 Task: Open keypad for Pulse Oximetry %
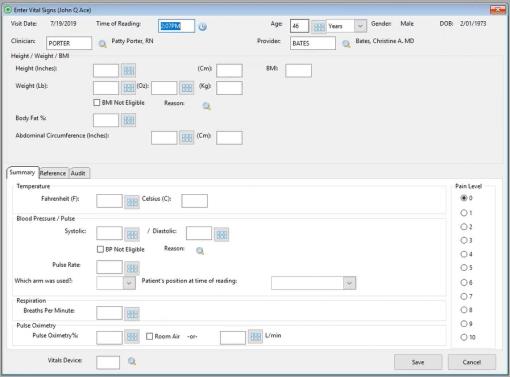132,337
